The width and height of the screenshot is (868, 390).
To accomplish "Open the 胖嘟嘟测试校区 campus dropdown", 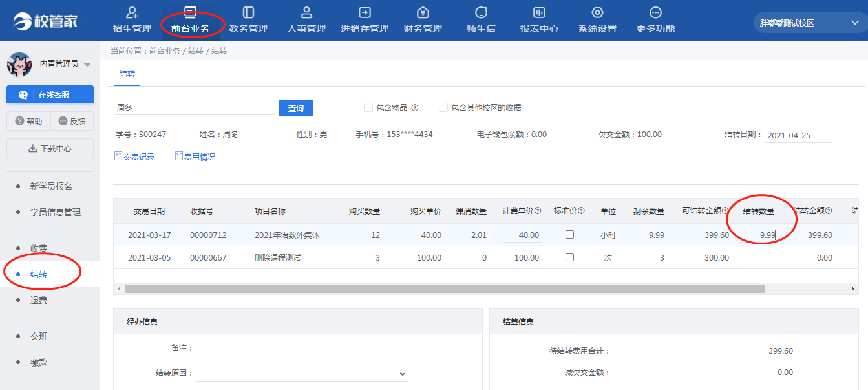I will (809, 23).
